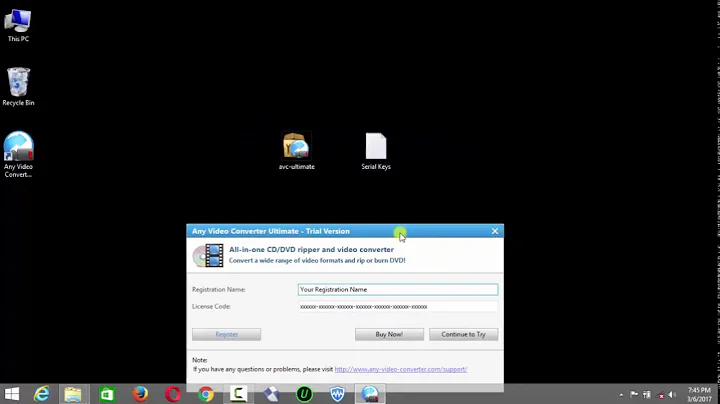
Task: Click the License Code label
Action: (x=211, y=306)
